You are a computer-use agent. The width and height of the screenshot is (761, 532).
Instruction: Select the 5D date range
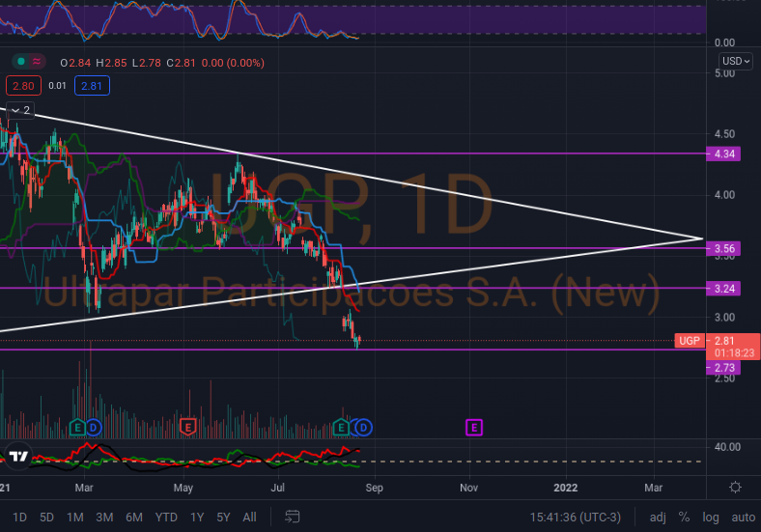click(46, 518)
